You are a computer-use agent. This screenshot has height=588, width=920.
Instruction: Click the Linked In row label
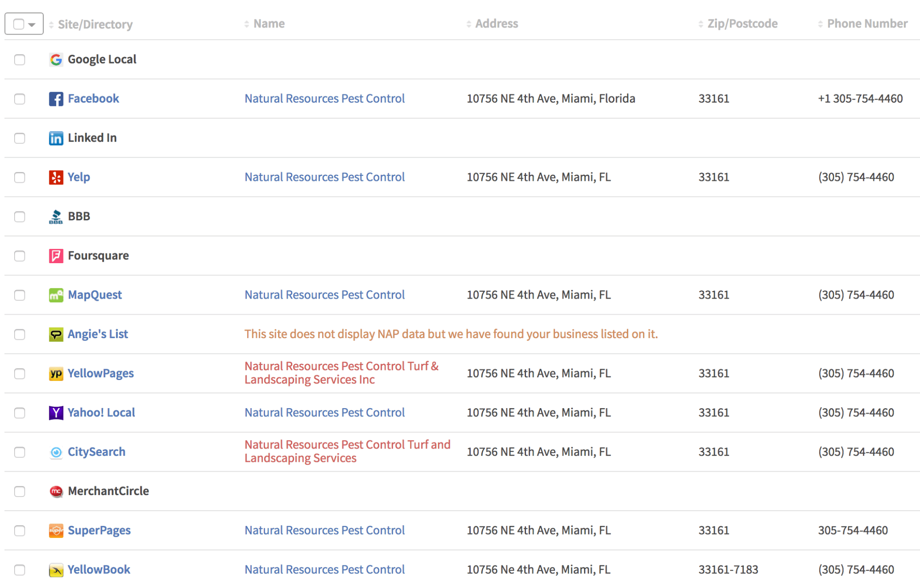(x=92, y=138)
